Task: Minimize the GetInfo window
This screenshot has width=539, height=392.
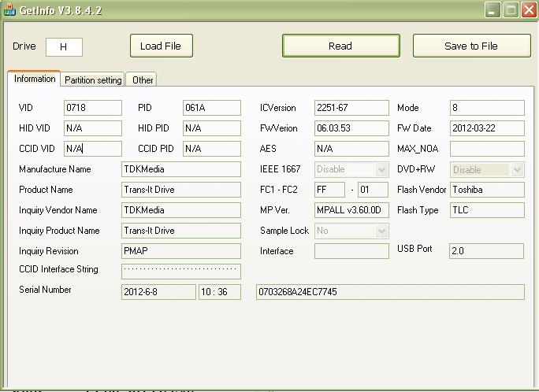Action: coord(493,10)
